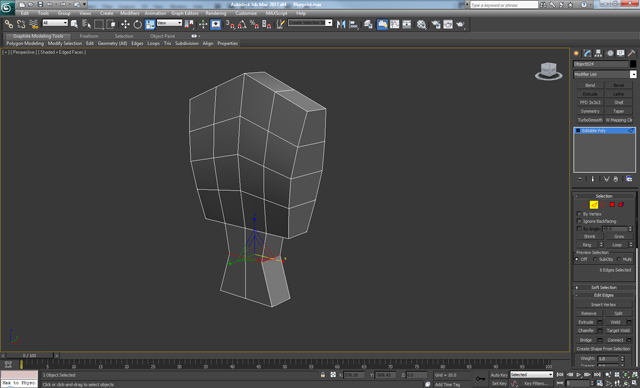Open the reference coordinate View dropdown

[x=169, y=23]
